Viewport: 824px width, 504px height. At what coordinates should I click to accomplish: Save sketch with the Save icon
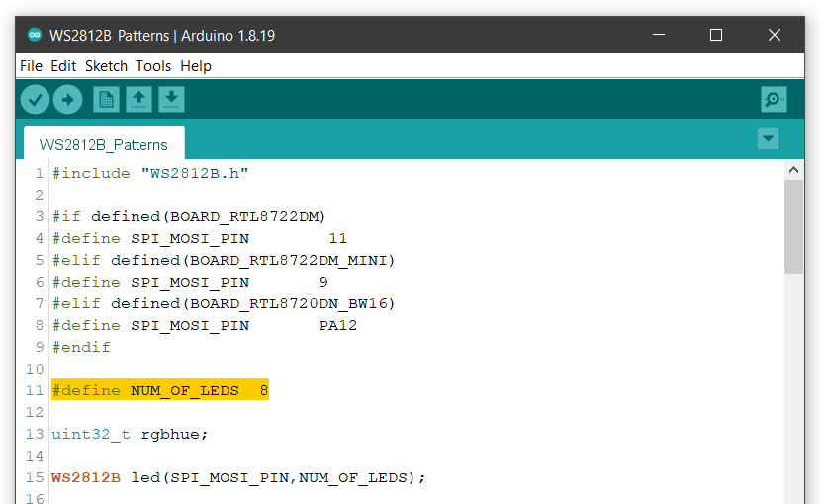tap(171, 99)
